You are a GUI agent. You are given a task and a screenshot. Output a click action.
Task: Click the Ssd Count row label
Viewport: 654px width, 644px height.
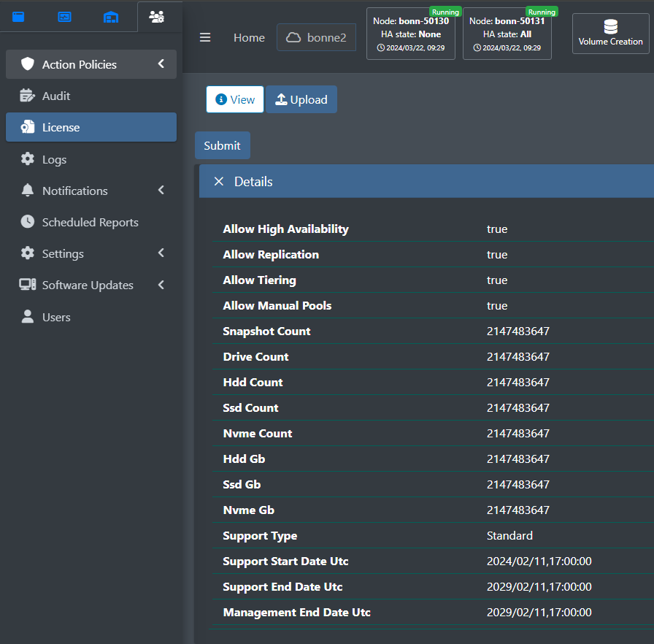click(x=250, y=407)
